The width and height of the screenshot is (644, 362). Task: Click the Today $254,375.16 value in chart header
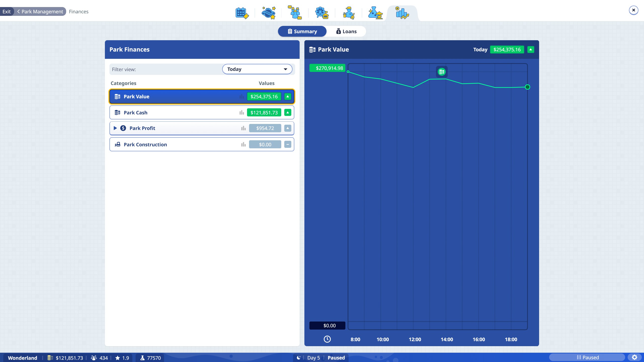tap(507, 50)
